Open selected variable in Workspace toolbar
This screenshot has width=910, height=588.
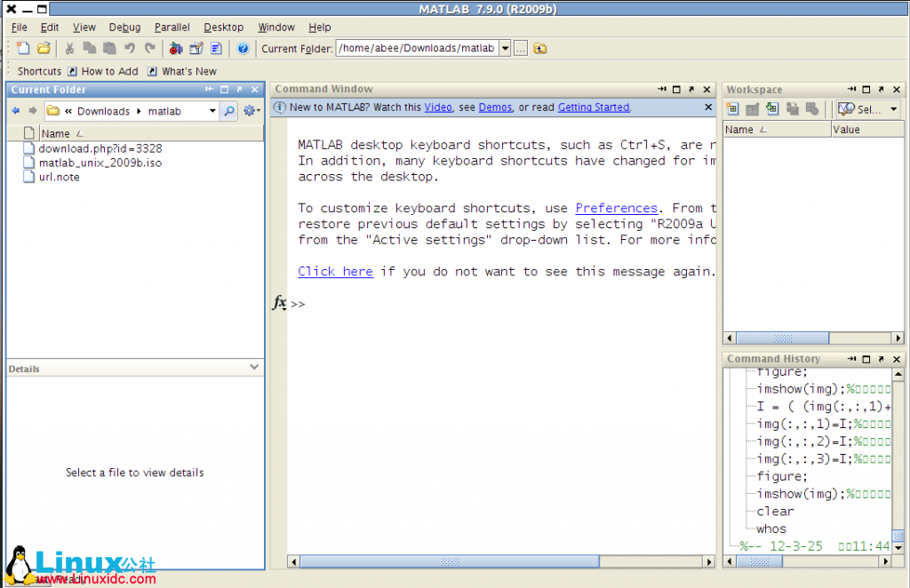[753, 108]
